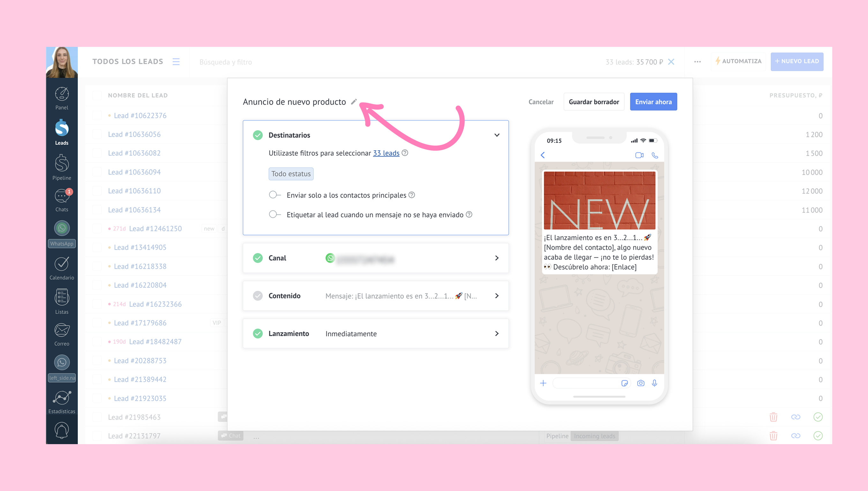Click help icon next to 33 leads
The width and height of the screenshot is (868, 491).
[405, 153]
